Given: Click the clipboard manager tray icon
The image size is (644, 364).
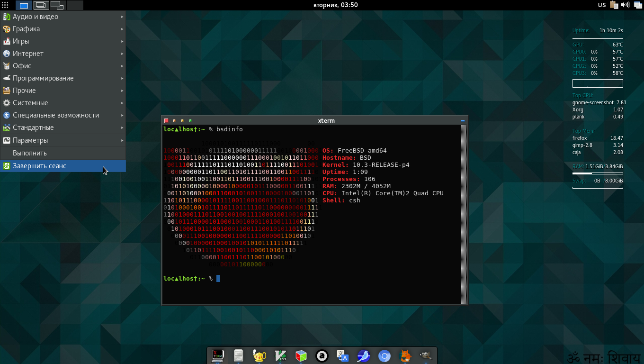Looking at the screenshot, I should [614, 5].
